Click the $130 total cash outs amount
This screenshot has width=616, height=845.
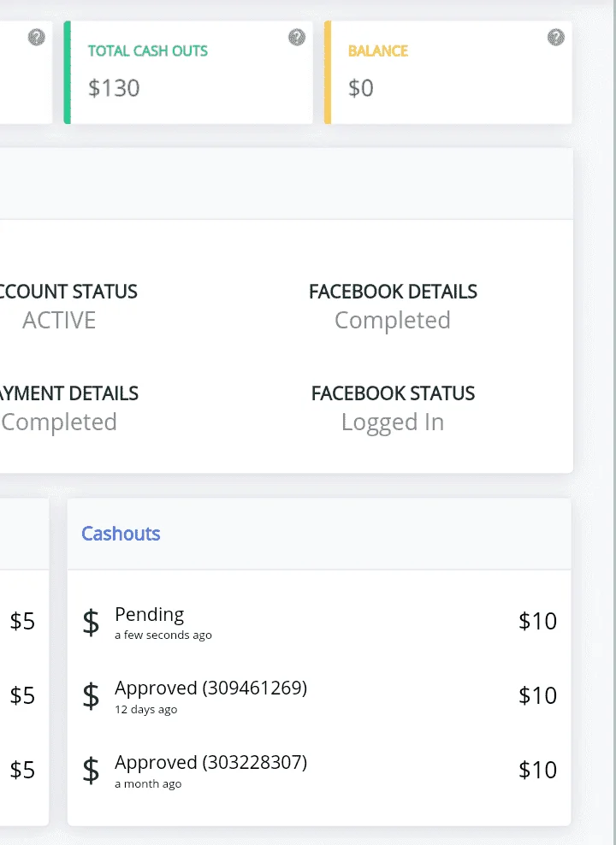[x=115, y=88]
